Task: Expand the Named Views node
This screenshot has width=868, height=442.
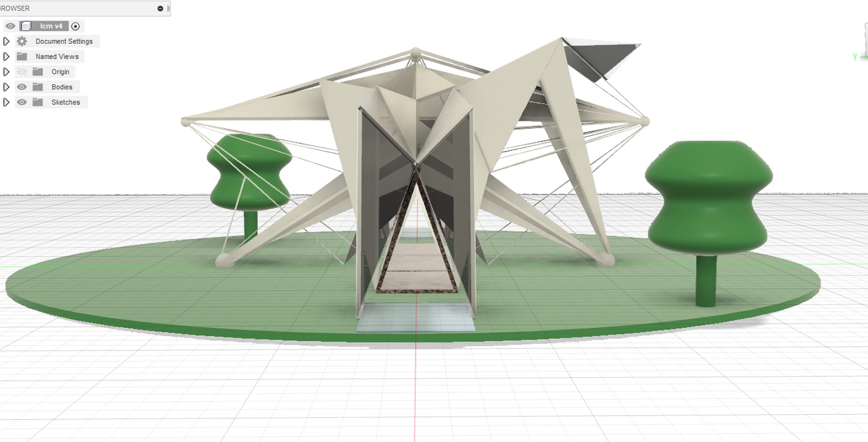Action: point(6,56)
